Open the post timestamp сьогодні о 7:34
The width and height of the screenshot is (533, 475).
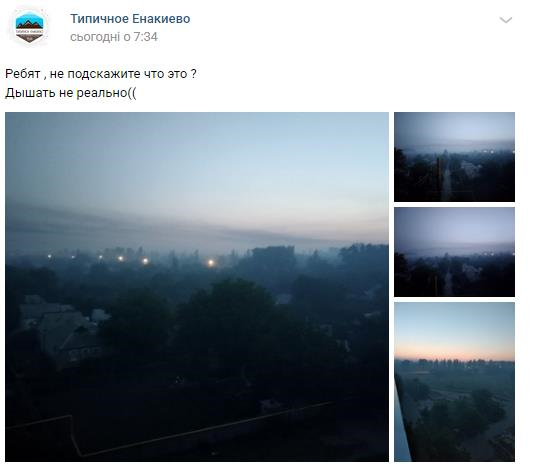(114, 37)
